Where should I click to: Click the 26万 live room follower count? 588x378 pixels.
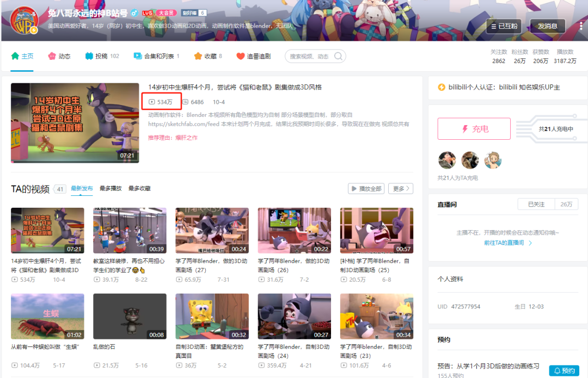click(x=566, y=205)
